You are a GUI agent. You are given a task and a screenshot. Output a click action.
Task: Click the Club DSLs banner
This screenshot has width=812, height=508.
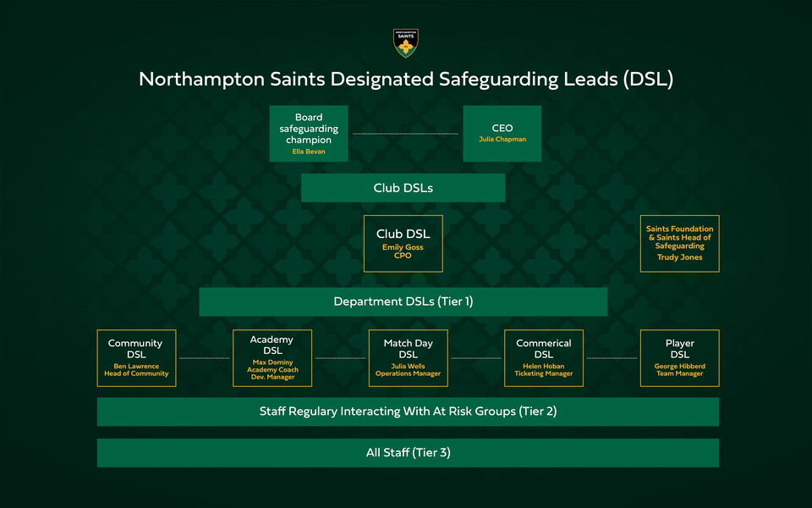[x=403, y=188]
